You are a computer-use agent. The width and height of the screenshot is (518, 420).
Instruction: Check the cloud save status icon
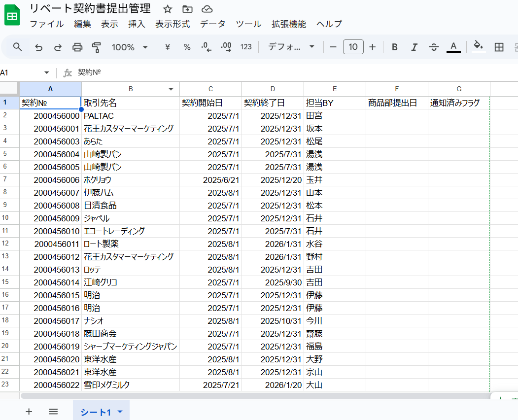pyautogui.click(x=207, y=9)
